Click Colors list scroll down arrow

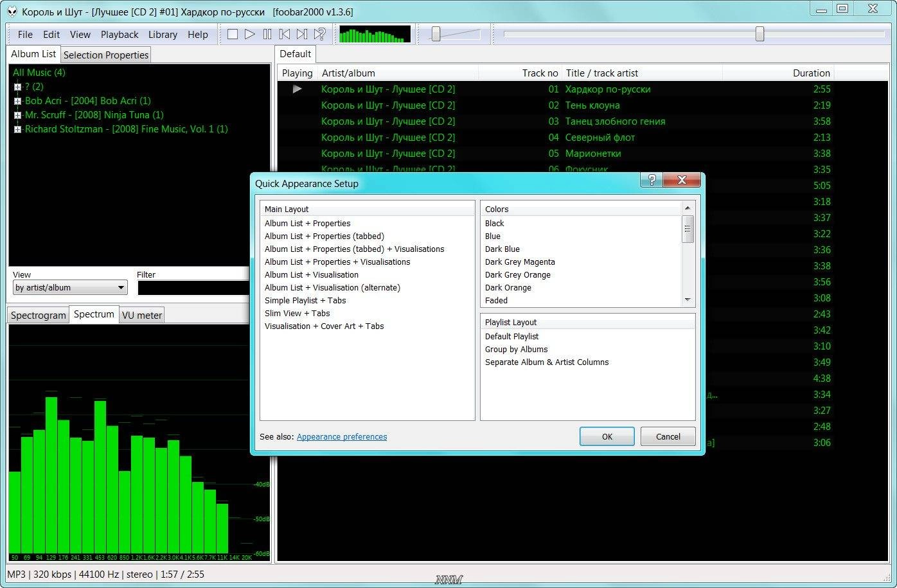(688, 300)
